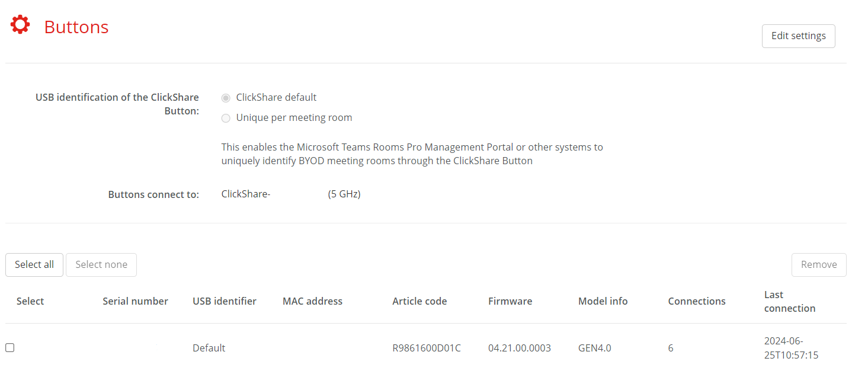The height and width of the screenshot is (390, 868).
Task: Select the ClickShare default radio option
Action: 226,98
